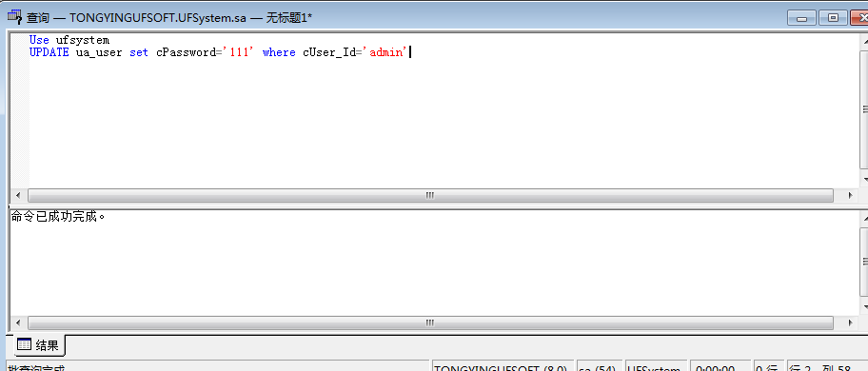Click the 'Use ufsystem' line
This screenshot has width=868, height=371.
pyautogui.click(x=69, y=40)
